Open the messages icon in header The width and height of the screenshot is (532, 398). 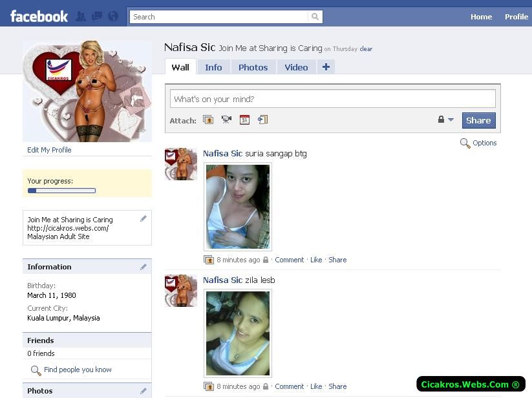click(97, 16)
